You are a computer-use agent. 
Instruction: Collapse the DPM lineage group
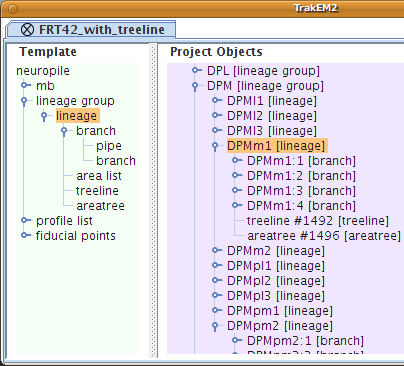195,86
